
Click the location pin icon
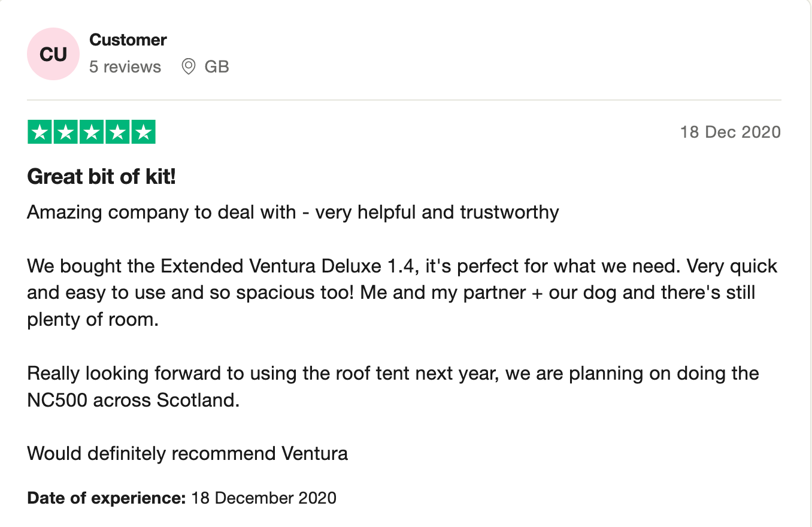click(x=189, y=66)
